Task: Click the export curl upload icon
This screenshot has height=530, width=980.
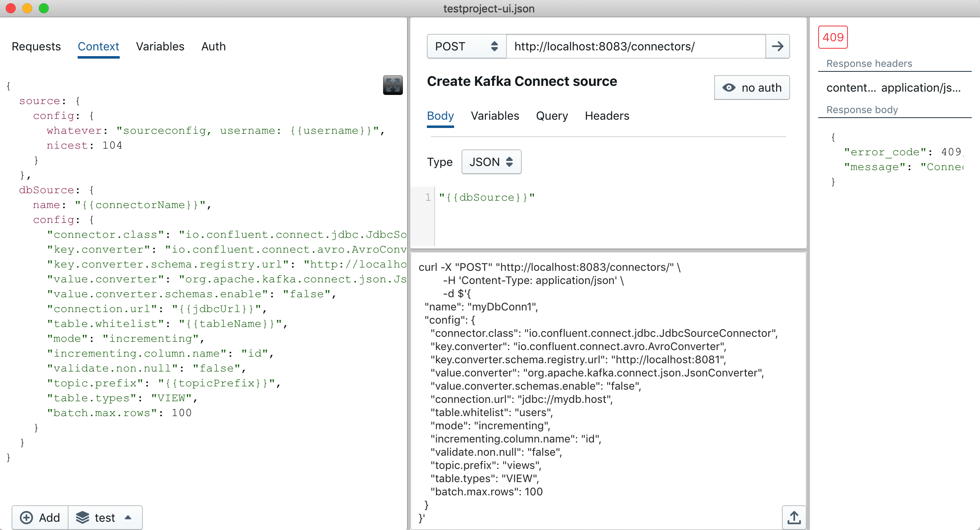Action: pyautogui.click(x=793, y=517)
